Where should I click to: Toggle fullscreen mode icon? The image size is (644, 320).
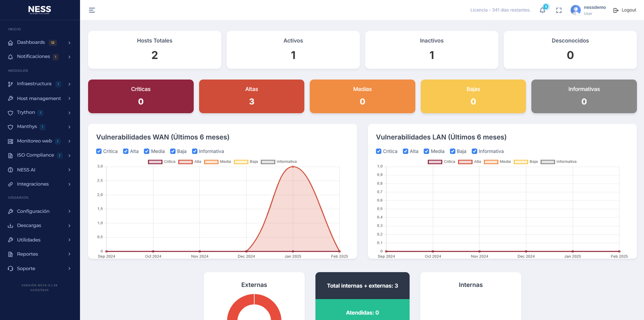(x=559, y=10)
